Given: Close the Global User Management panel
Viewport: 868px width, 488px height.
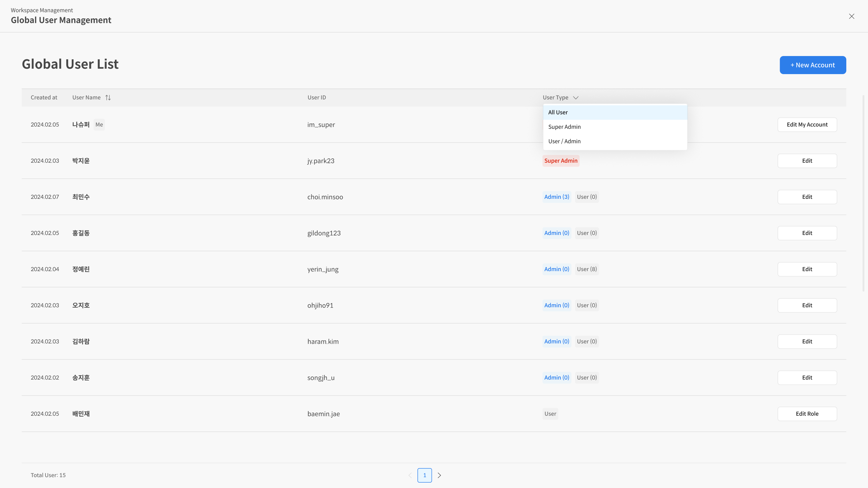Looking at the screenshot, I should pos(851,16).
